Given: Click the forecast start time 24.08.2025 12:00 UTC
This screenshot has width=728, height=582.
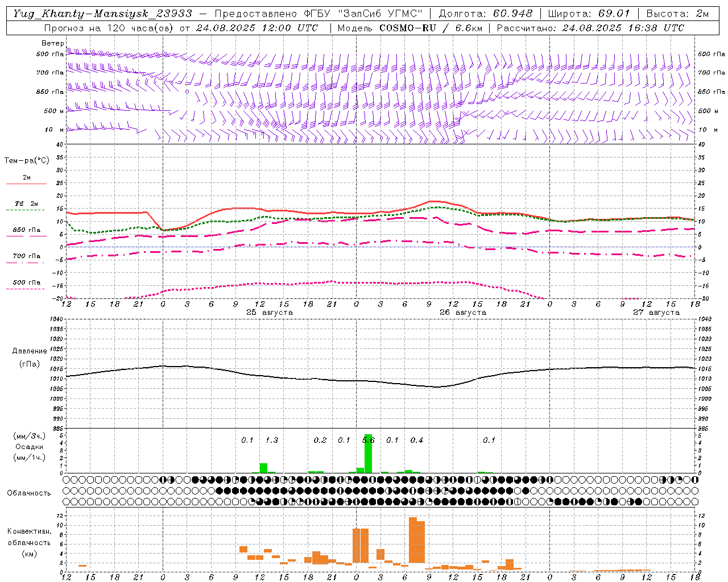Looking at the screenshot, I should [257, 28].
